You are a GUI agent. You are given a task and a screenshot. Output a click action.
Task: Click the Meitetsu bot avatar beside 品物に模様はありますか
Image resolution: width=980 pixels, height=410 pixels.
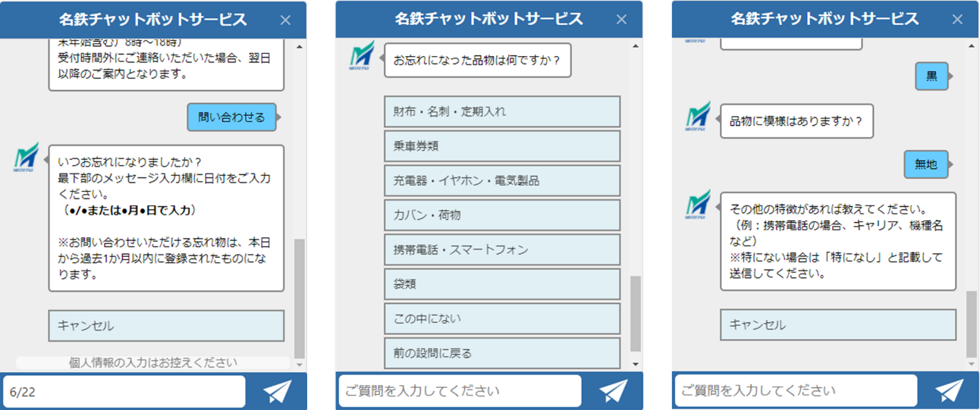698,117
